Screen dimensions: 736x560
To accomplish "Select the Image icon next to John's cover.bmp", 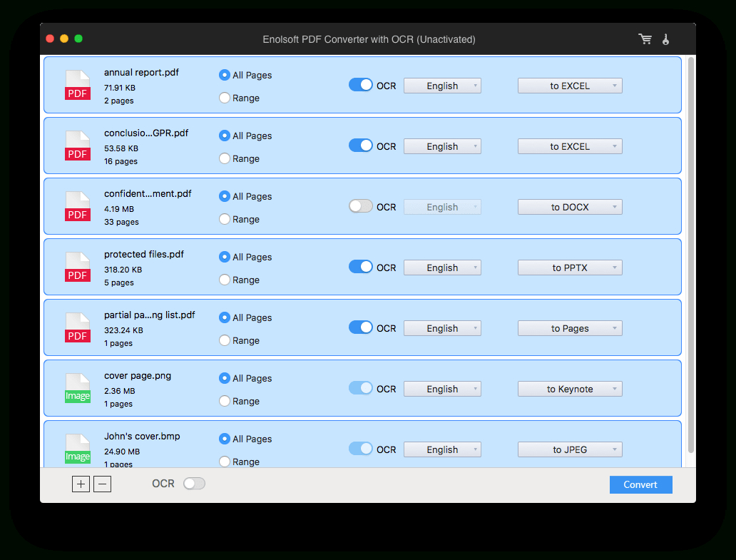I will pyautogui.click(x=77, y=449).
